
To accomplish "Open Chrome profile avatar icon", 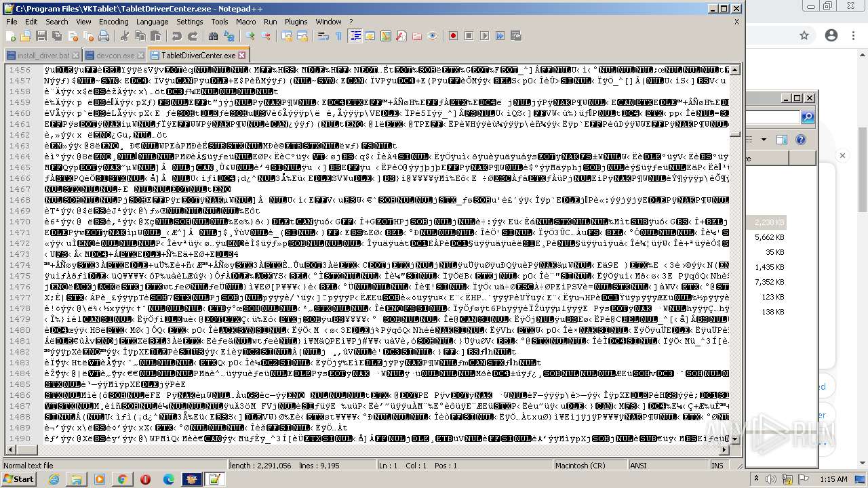I will coord(831,35).
